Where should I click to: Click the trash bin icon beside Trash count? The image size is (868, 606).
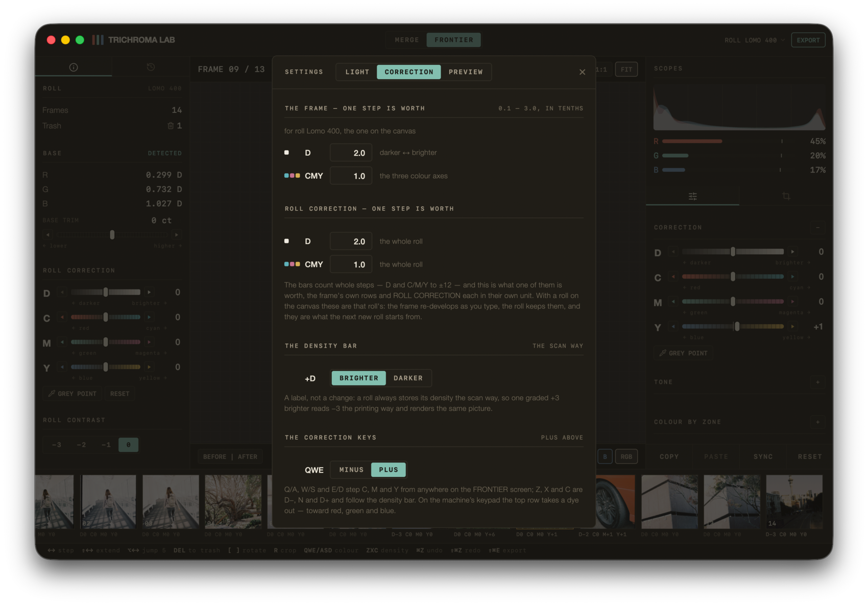tap(171, 126)
